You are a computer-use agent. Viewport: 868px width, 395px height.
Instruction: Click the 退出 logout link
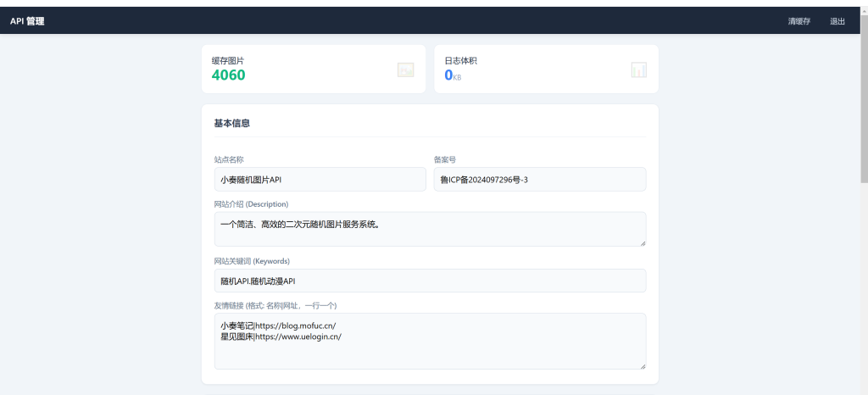click(837, 21)
